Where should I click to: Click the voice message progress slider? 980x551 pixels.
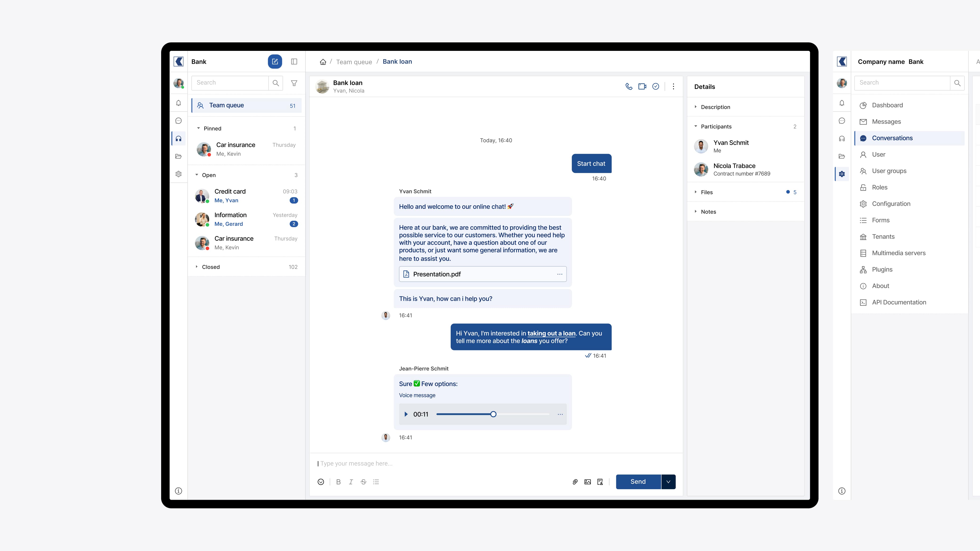493,414
